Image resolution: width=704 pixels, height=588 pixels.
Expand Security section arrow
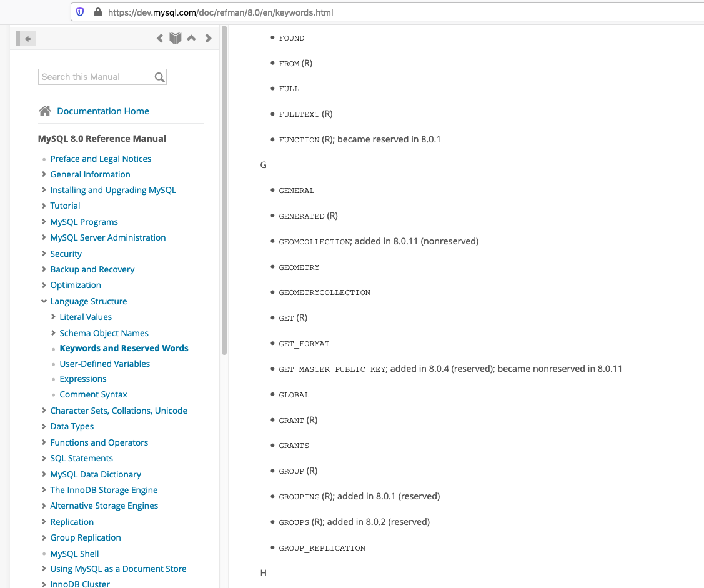click(44, 254)
